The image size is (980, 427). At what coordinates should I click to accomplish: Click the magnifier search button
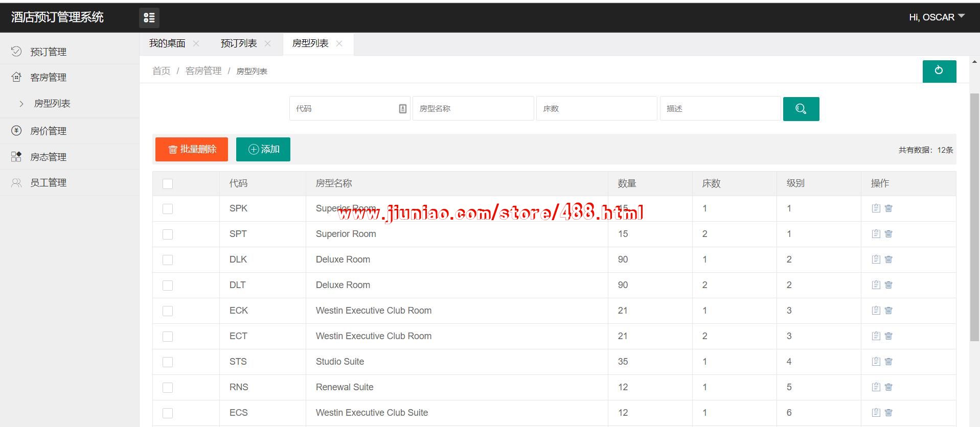point(801,109)
